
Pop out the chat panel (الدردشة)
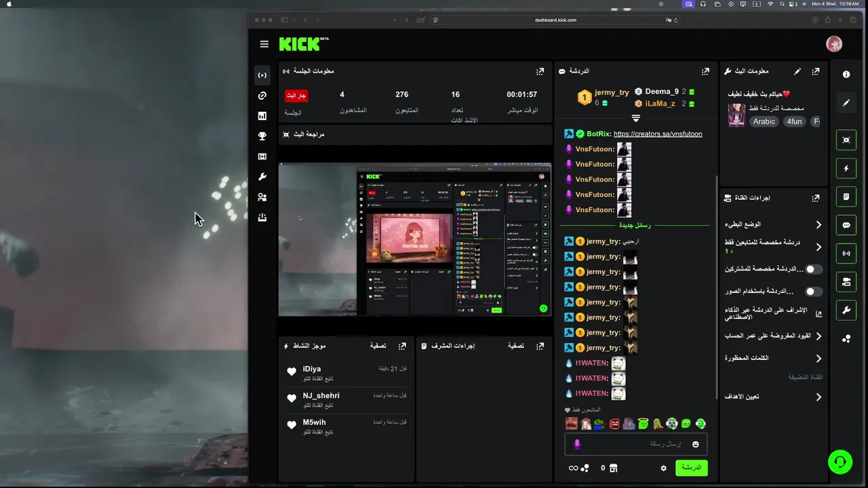point(705,71)
